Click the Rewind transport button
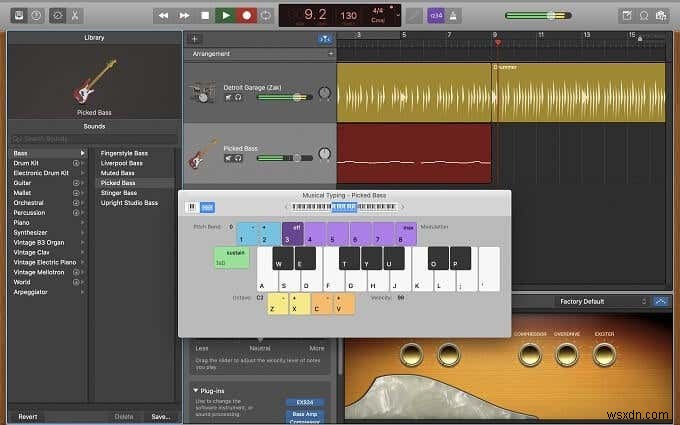The width and height of the screenshot is (680, 425). pyautogui.click(x=163, y=16)
